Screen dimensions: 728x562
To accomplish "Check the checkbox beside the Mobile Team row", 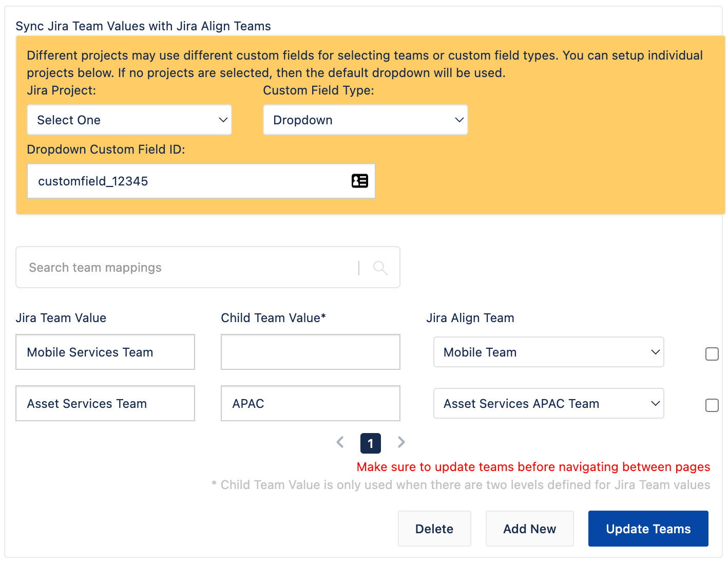I will [x=712, y=354].
